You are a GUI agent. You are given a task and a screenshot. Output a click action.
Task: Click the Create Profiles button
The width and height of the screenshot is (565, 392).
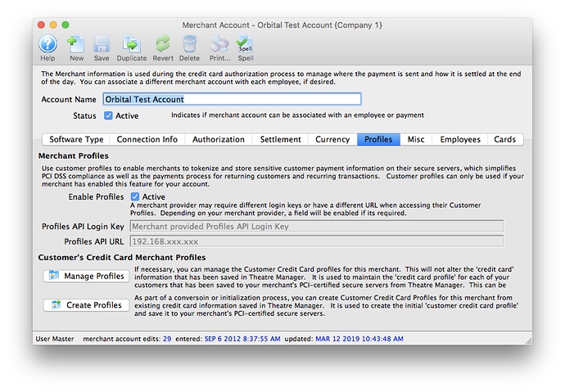point(86,305)
